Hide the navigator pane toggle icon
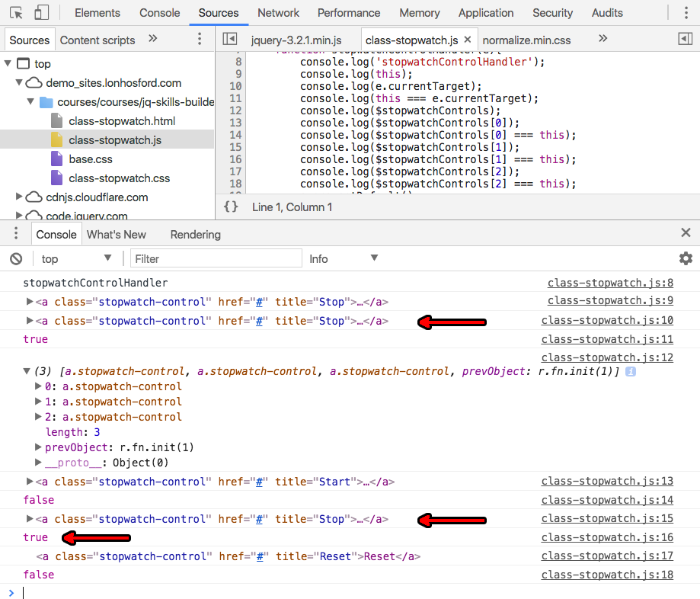Screen dimensions: 700x599 tap(230, 40)
